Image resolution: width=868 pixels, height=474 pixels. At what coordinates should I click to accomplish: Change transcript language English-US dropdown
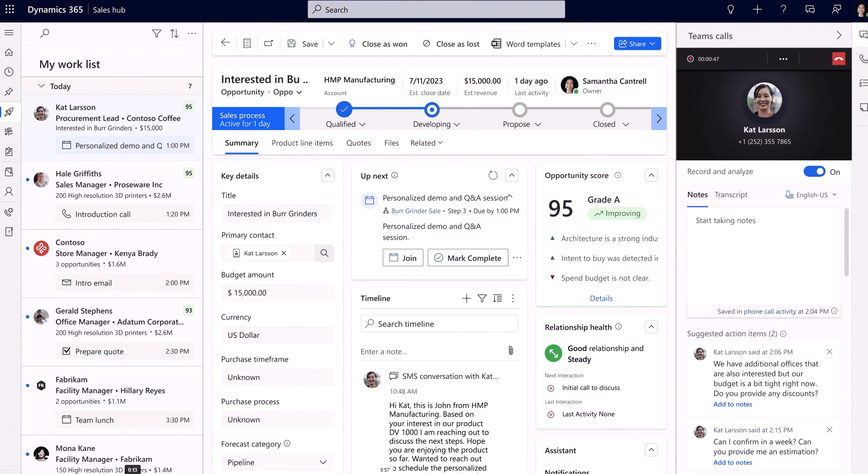pos(811,195)
